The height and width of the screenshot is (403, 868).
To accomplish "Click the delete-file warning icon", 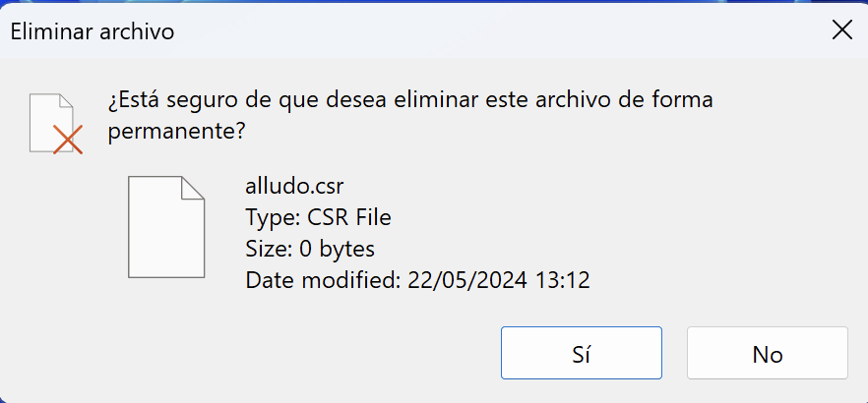I will tap(55, 124).
